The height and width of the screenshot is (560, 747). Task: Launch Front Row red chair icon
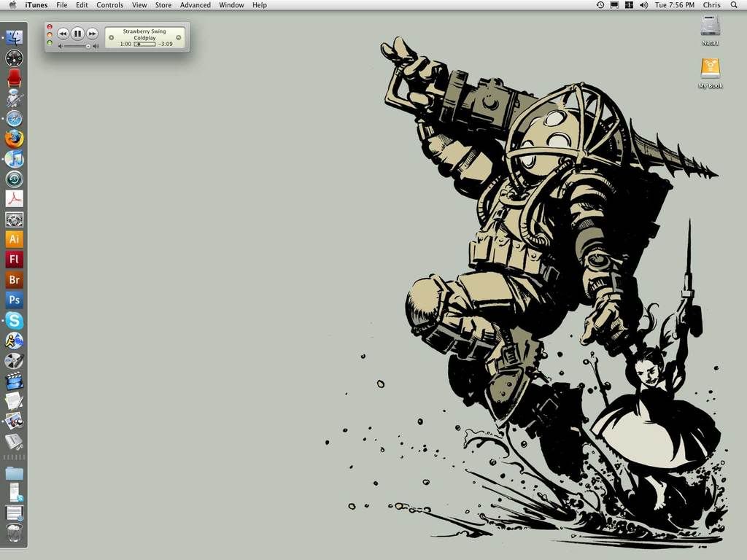pyautogui.click(x=15, y=78)
